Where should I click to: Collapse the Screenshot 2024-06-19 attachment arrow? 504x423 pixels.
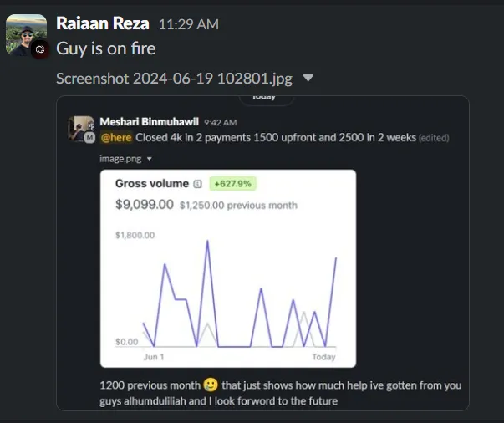[308, 78]
